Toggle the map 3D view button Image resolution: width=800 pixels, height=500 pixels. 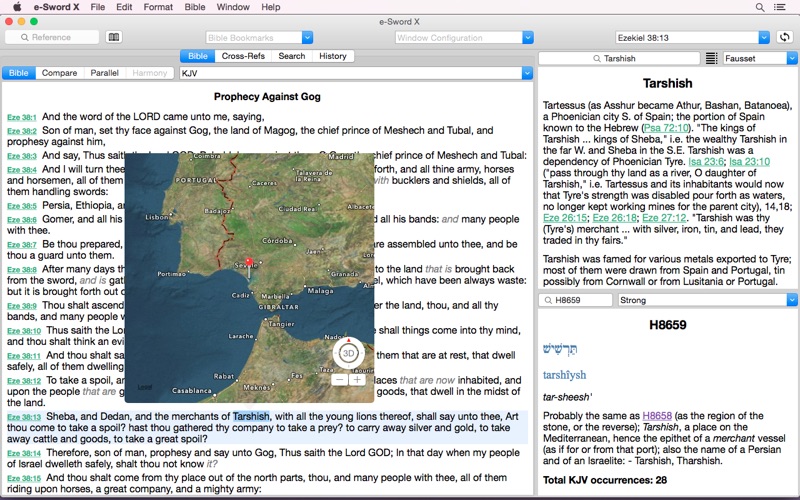[348, 353]
